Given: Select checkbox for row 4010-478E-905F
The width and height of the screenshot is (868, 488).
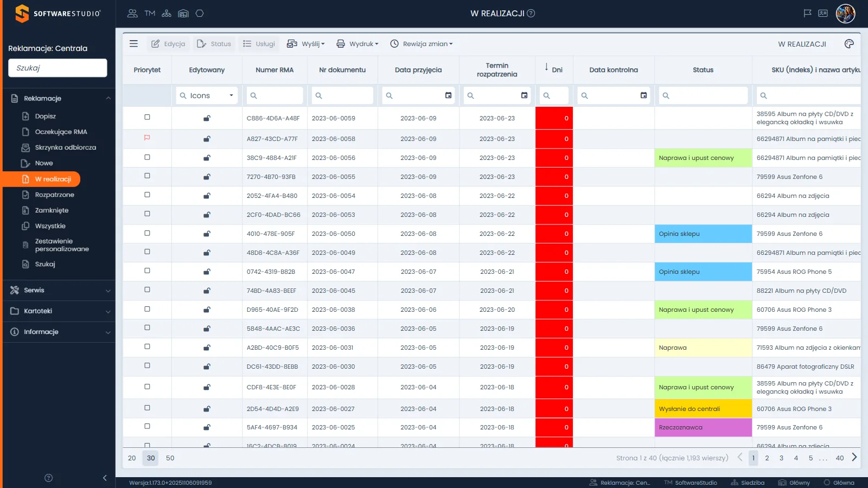Looking at the screenshot, I should pyautogui.click(x=147, y=233).
